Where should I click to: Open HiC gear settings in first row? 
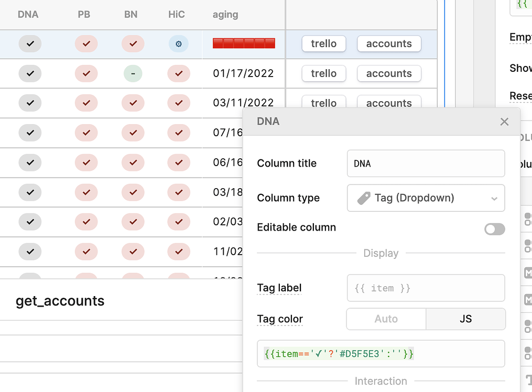point(178,44)
